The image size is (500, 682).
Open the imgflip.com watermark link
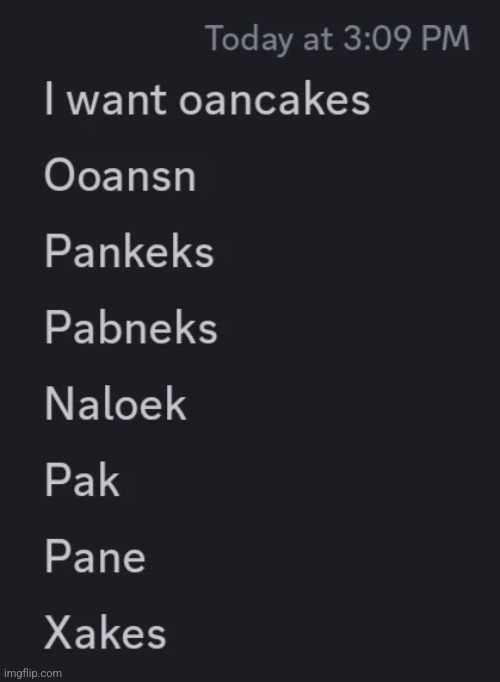point(33,673)
